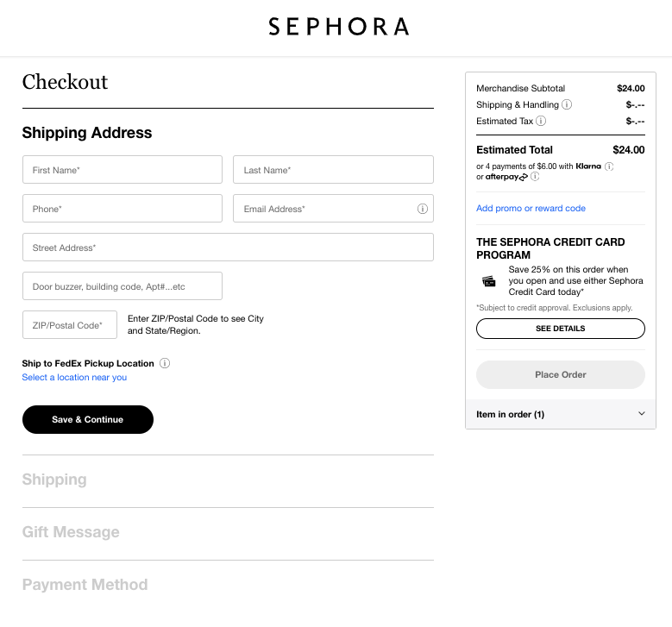Open Shipping & Handling info tooltip
Image resolution: width=672 pixels, height=627 pixels.
click(x=567, y=104)
